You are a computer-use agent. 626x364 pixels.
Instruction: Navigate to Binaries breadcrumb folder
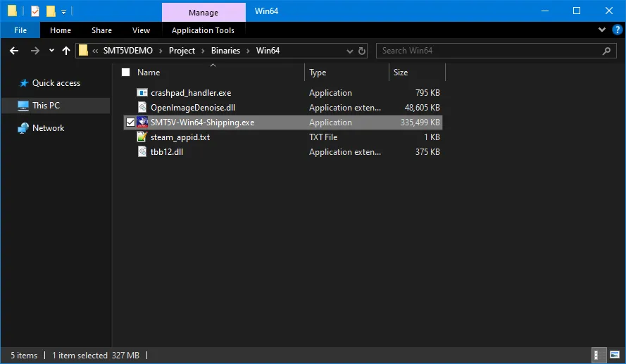(225, 51)
